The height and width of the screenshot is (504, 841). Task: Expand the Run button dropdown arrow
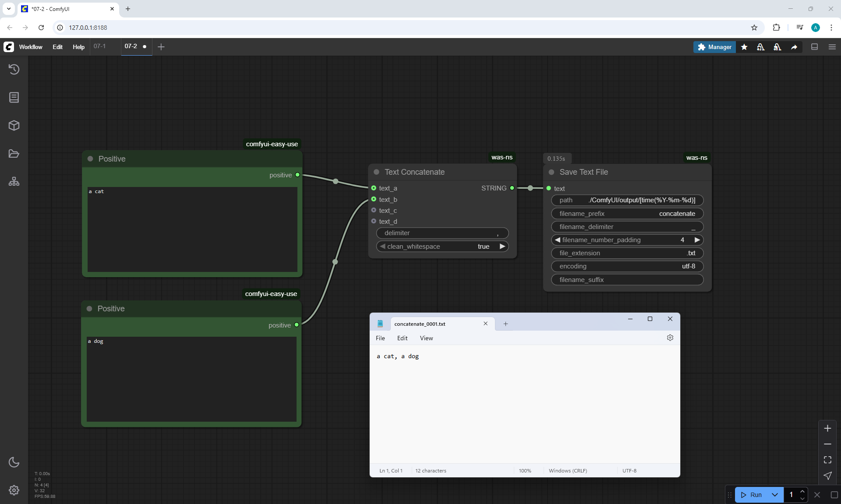point(774,495)
